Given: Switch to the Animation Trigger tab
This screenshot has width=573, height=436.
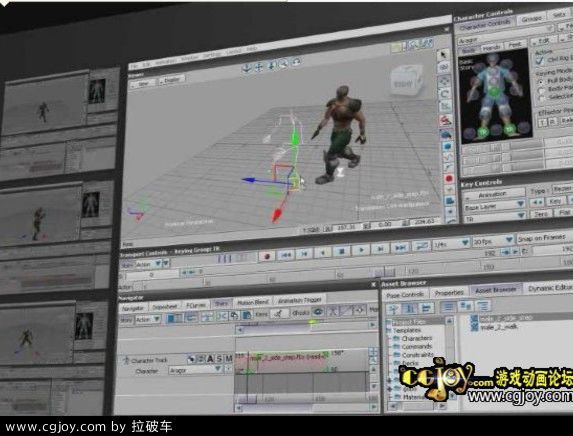Looking at the screenshot, I should click(299, 300).
